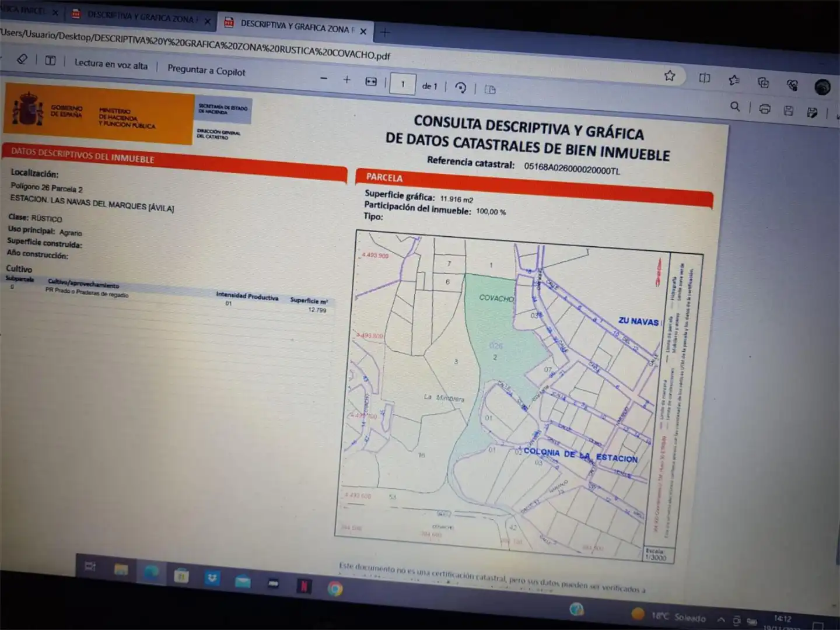This screenshot has width=840, height=630.
Task: Open the user profile avatar
Action: click(822, 87)
